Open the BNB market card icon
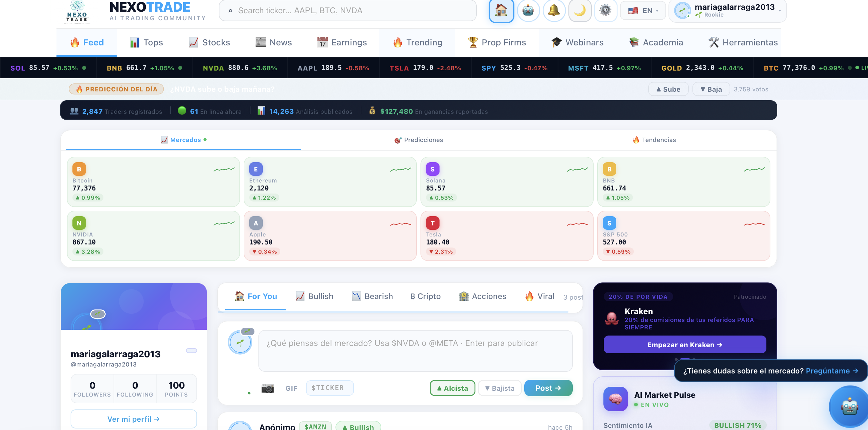 609,169
